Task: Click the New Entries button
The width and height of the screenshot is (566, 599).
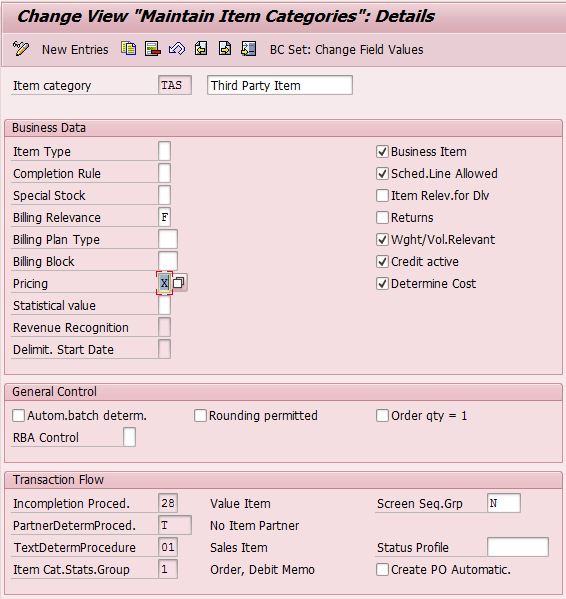Action: 75,50
